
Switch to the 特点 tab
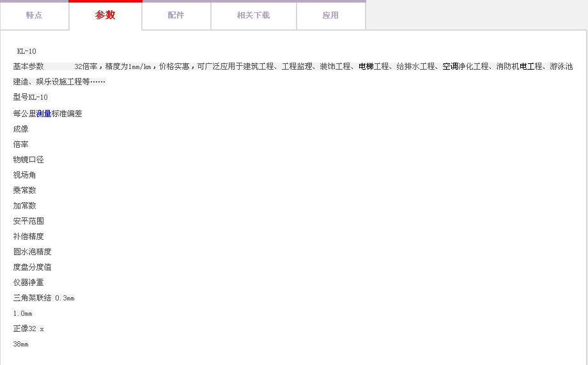35,15
